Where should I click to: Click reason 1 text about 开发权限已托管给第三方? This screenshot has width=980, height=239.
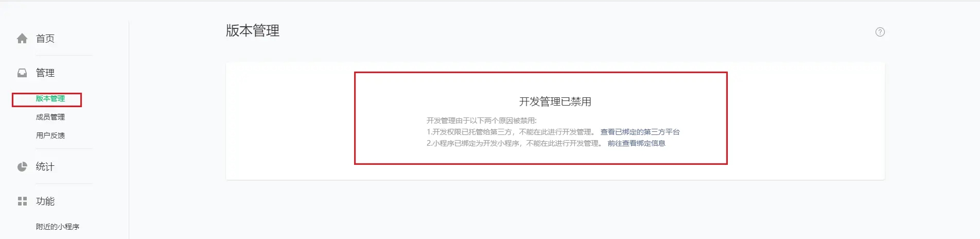coord(511,132)
